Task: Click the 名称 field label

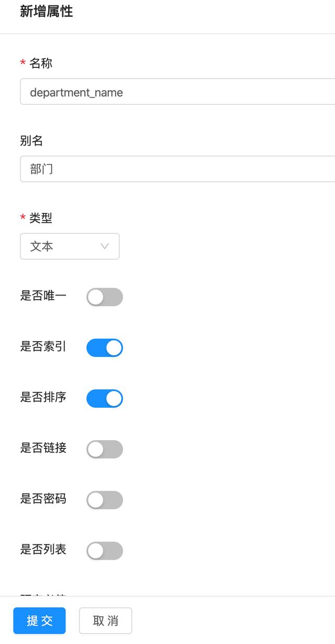Action: [x=41, y=63]
